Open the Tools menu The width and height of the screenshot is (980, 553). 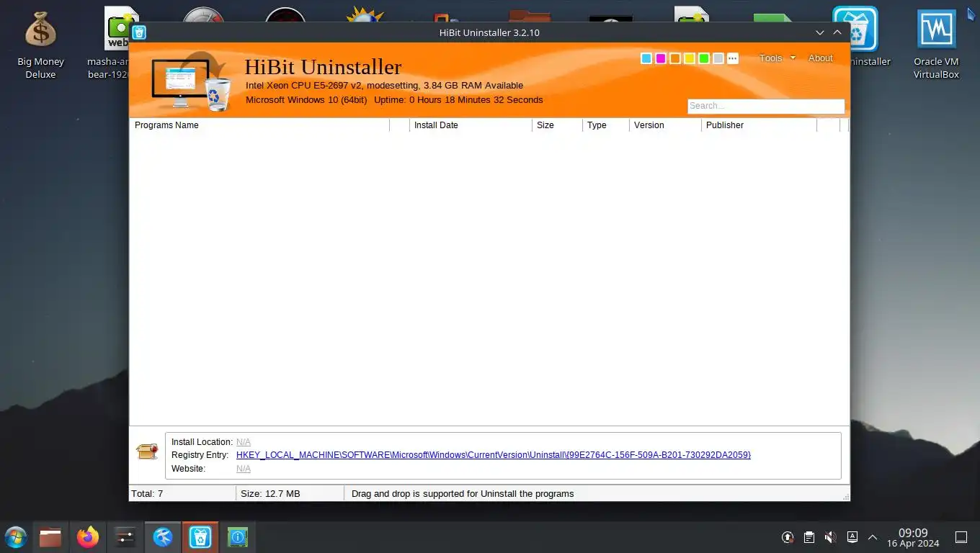click(770, 58)
